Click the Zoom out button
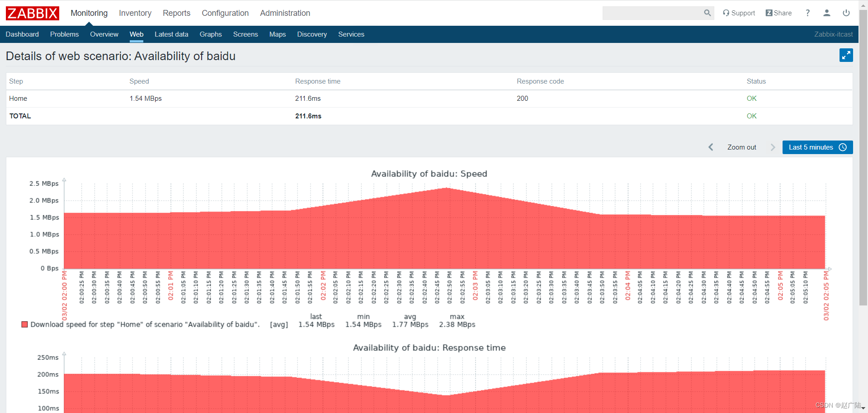Viewport: 868px width, 413px height. tap(741, 147)
